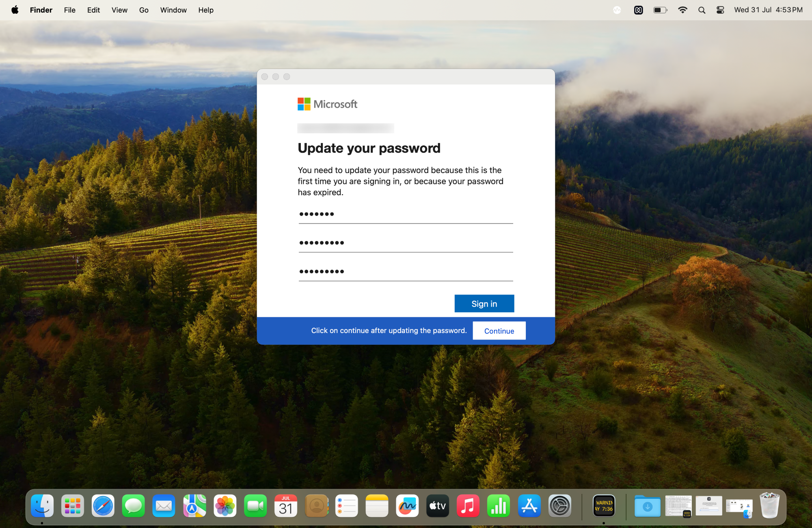This screenshot has height=528, width=812.
Task: Open the Edit menu
Action: tap(93, 10)
